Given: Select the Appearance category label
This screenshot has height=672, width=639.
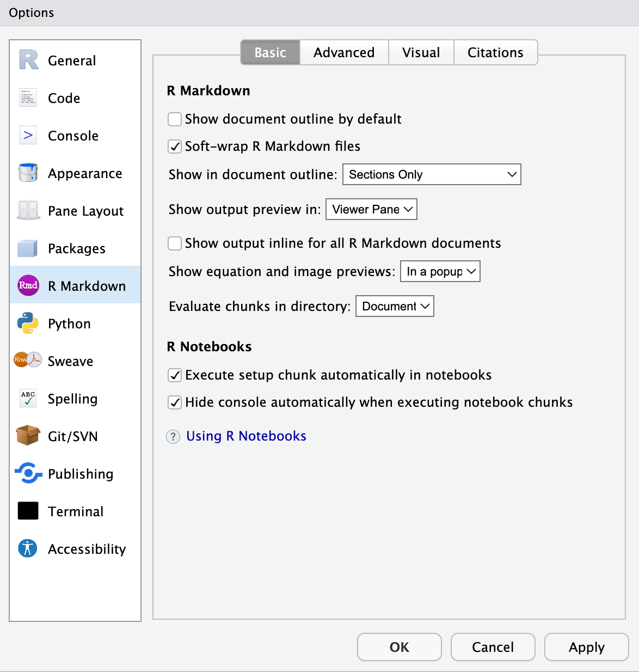Looking at the screenshot, I should (x=85, y=174).
